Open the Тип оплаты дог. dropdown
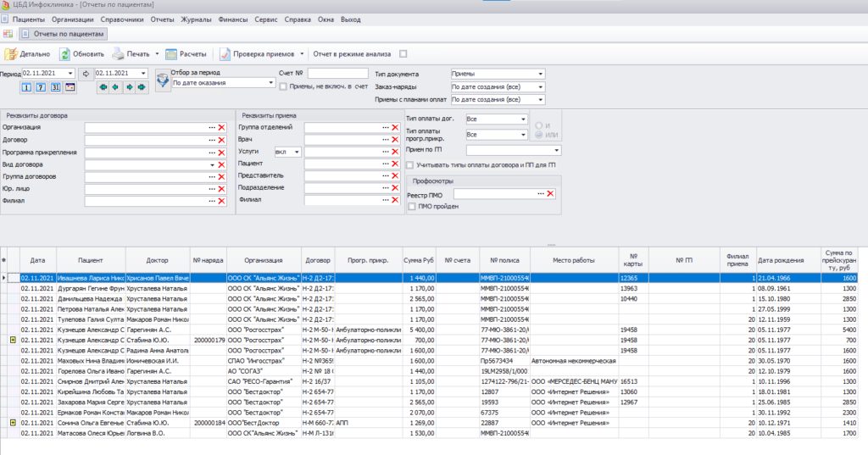868x455 pixels. 524,119
